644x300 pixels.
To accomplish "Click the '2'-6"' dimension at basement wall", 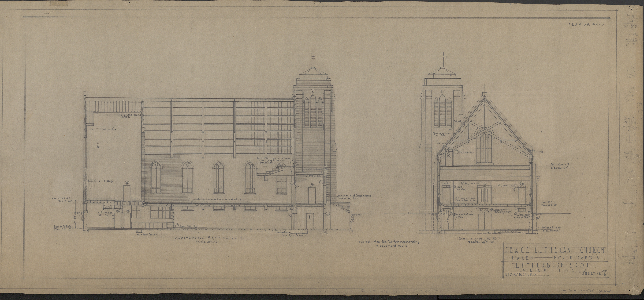I will tap(444, 214).
